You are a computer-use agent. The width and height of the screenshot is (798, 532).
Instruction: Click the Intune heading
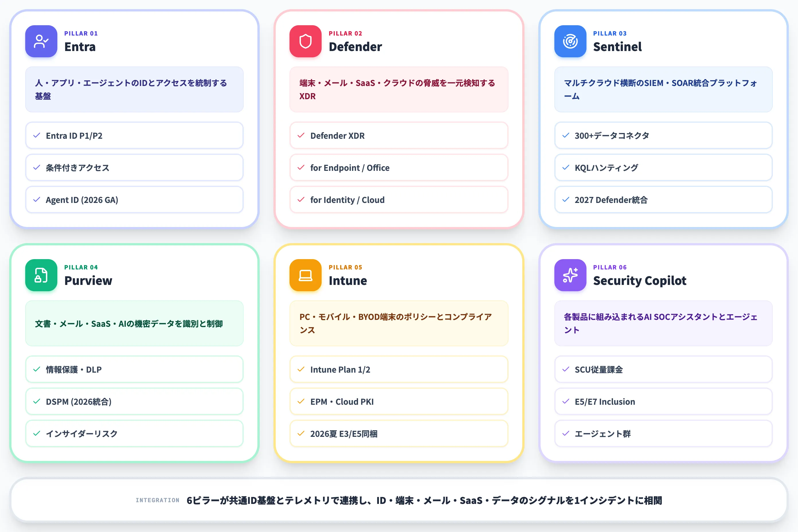tap(348, 281)
